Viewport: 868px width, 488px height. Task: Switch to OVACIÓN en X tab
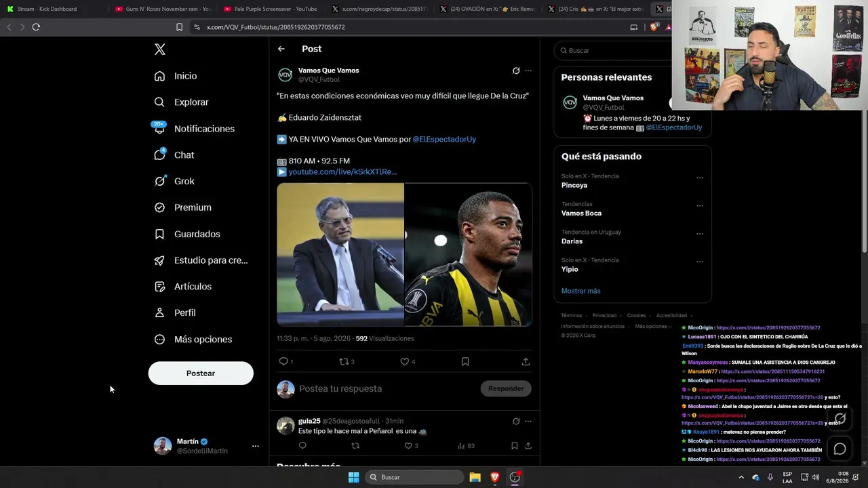tap(488, 9)
